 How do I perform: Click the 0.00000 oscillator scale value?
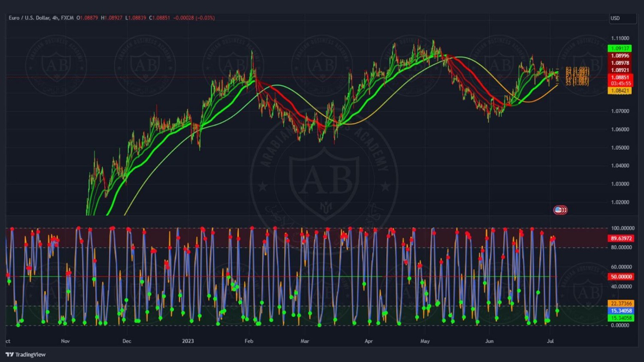point(620,326)
